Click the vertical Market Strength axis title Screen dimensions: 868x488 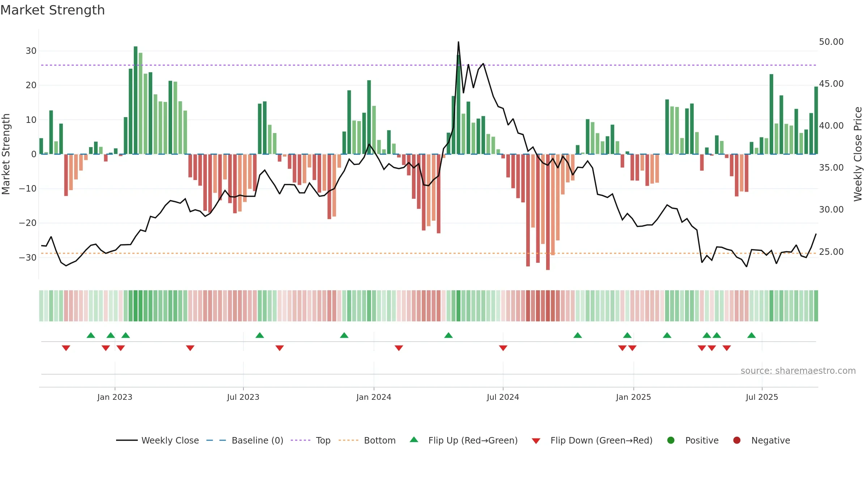point(6,154)
